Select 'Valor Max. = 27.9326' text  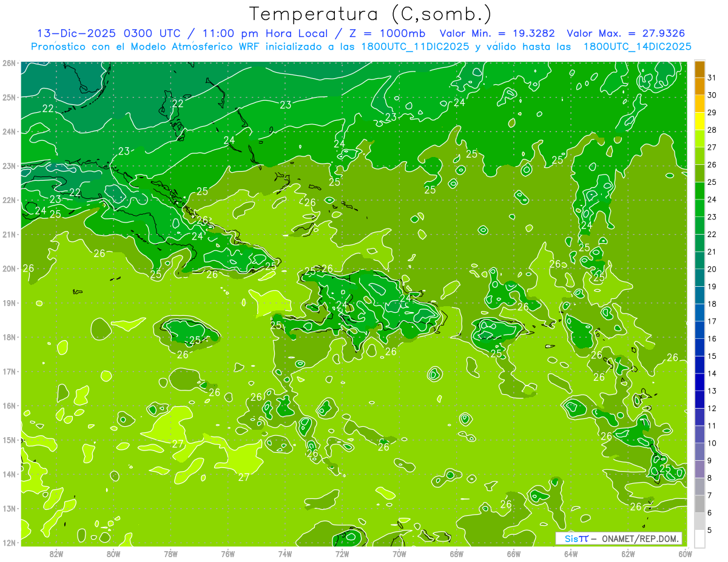(x=626, y=34)
